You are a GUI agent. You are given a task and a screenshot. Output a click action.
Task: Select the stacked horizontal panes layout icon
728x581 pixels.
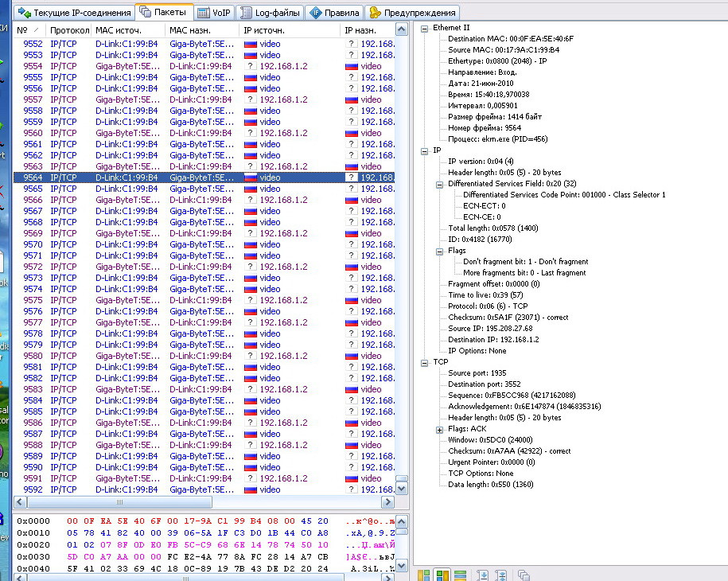tap(460, 575)
